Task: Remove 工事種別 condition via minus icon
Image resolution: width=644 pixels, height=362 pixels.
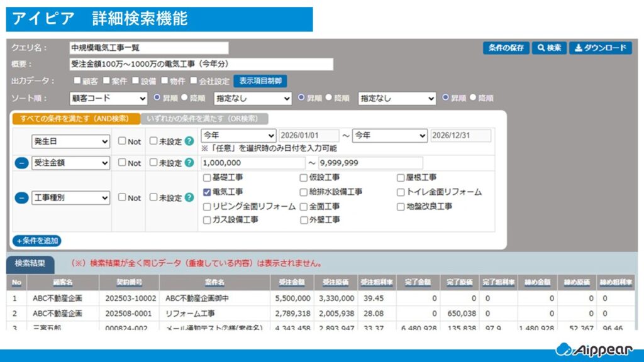Action: click(x=21, y=197)
